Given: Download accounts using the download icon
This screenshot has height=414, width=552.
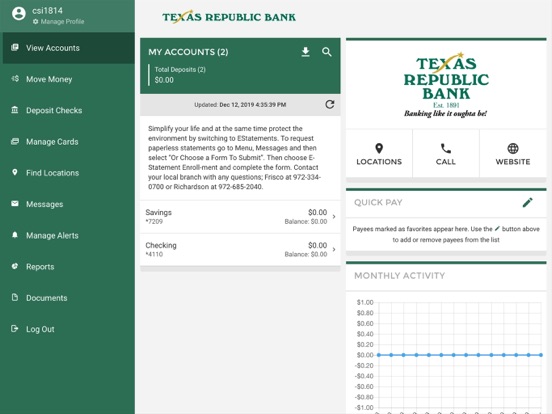Looking at the screenshot, I should point(306,52).
